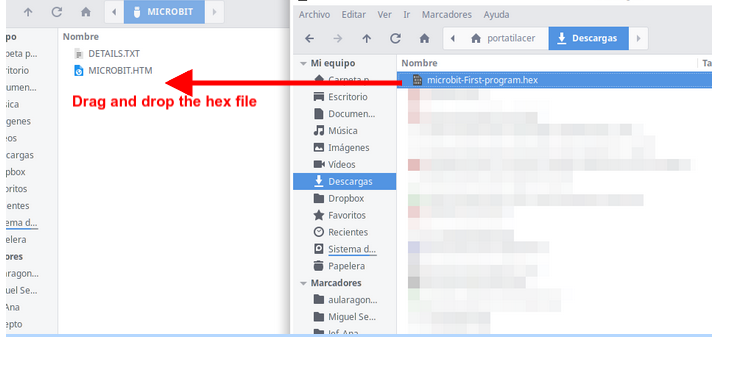This screenshot has height=369, width=755.
Task: Sort by Nombre column in MICROBIT window
Action: pos(81,37)
